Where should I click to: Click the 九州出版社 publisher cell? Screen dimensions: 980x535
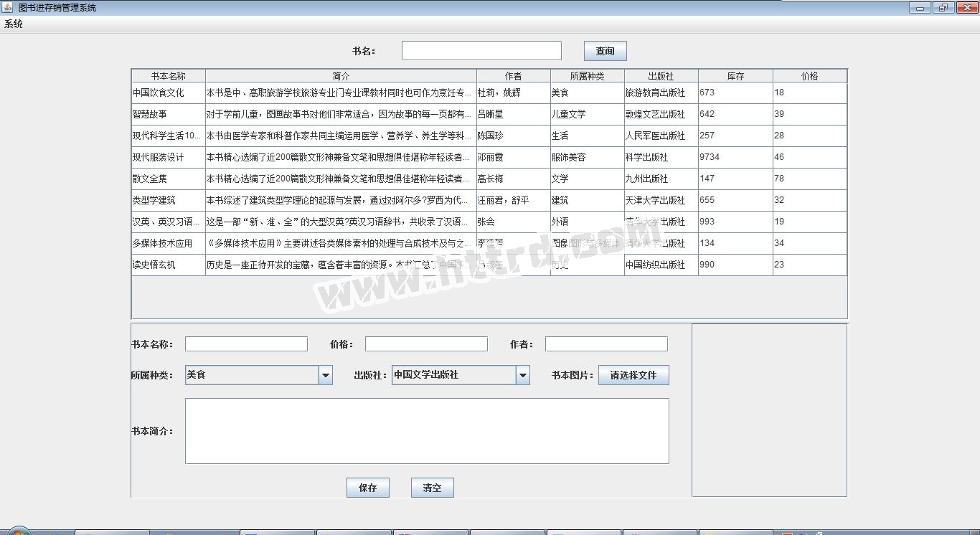point(661,179)
